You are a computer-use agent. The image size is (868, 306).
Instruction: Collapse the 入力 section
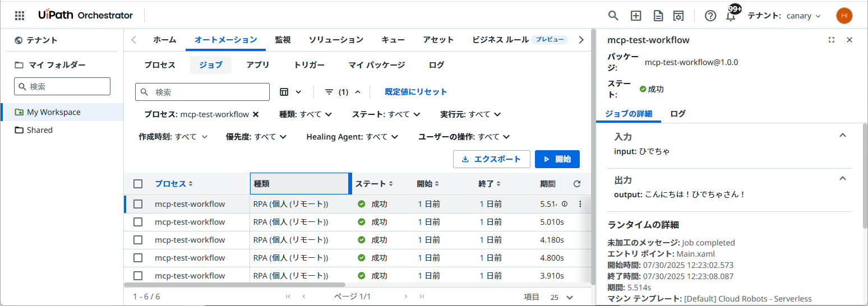[842, 135]
